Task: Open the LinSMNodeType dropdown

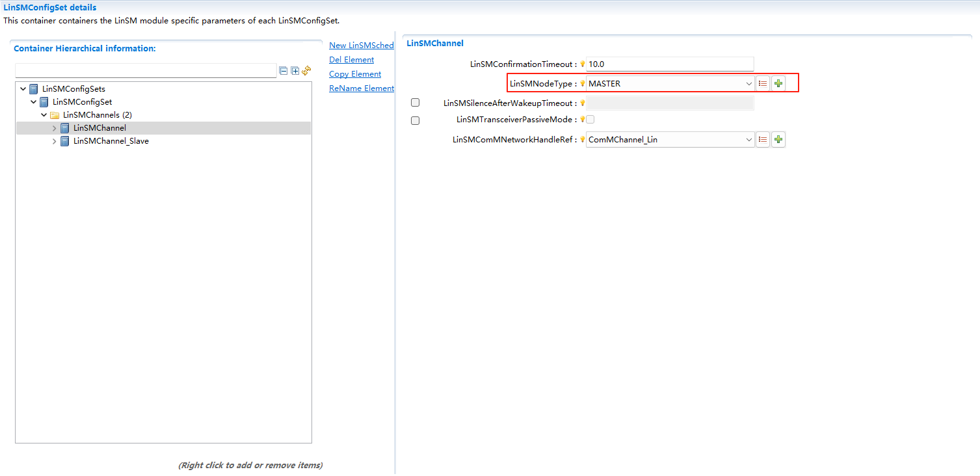Action: point(748,84)
